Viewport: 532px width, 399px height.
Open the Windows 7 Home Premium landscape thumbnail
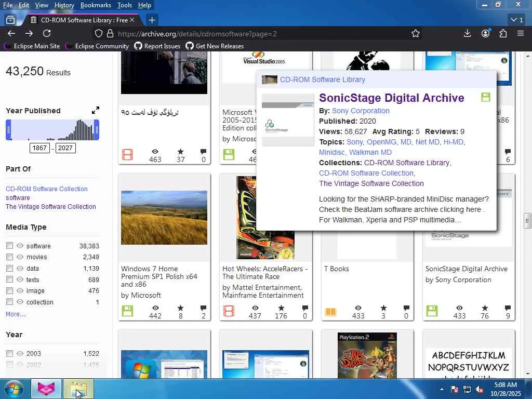(x=164, y=218)
